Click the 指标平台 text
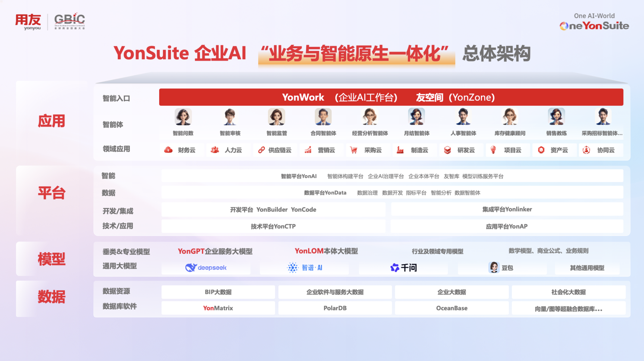This screenshot has height=361, width=644. tap(416, 193)
